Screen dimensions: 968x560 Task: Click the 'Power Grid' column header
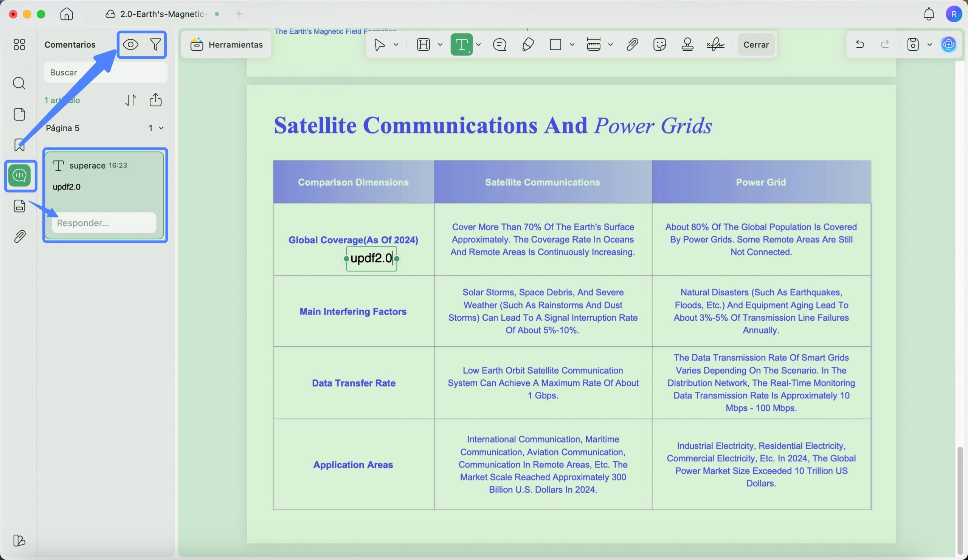760,182
